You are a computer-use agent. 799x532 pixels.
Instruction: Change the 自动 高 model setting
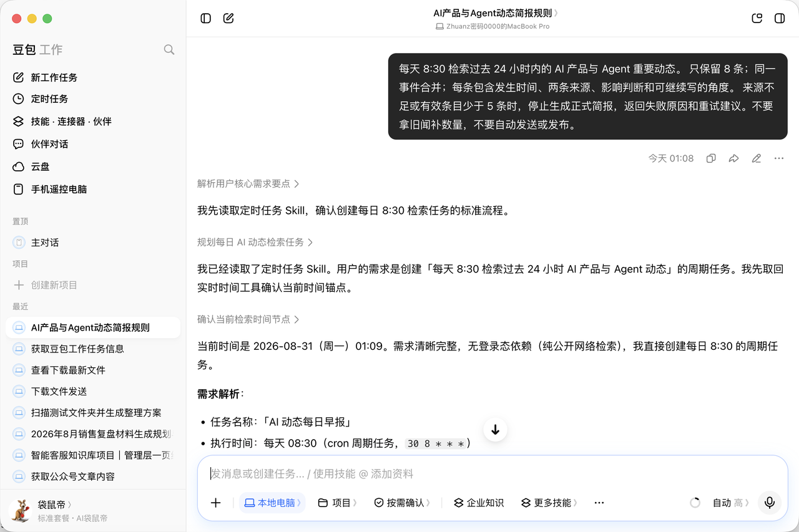730,503
